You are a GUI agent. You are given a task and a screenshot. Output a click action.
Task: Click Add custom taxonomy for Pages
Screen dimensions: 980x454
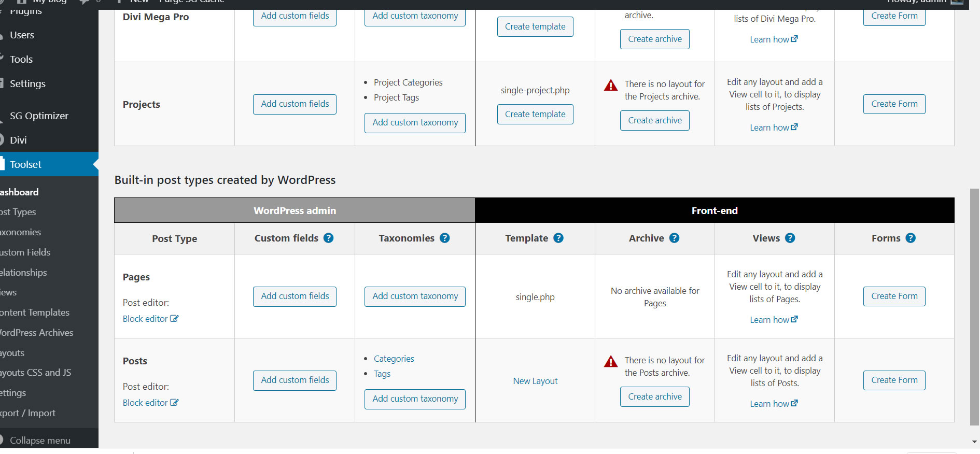(415, 296)
